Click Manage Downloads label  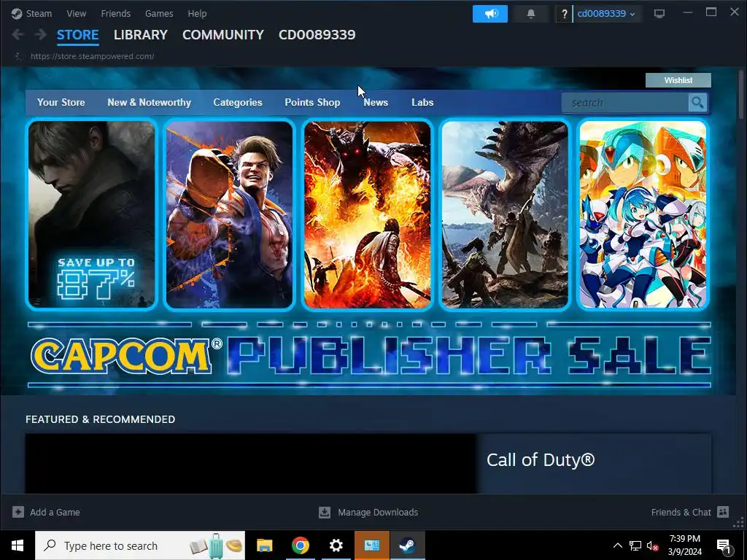(x=378, y=513)
